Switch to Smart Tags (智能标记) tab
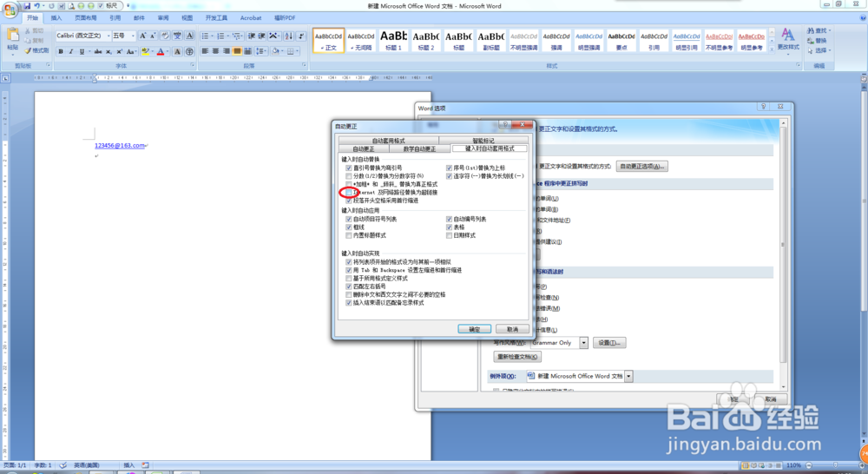Image resolution: width=868 pixels, height=474 pixels. point(483,141)
